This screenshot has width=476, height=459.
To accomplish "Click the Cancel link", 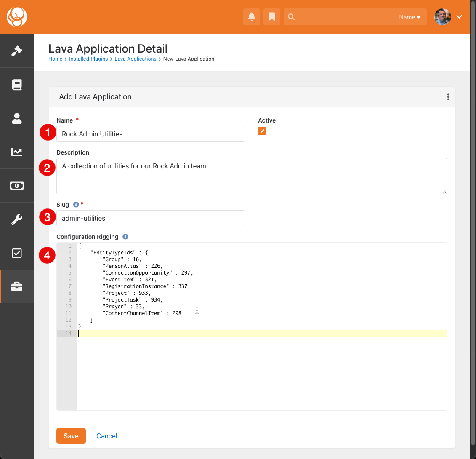I will (106, 436).
